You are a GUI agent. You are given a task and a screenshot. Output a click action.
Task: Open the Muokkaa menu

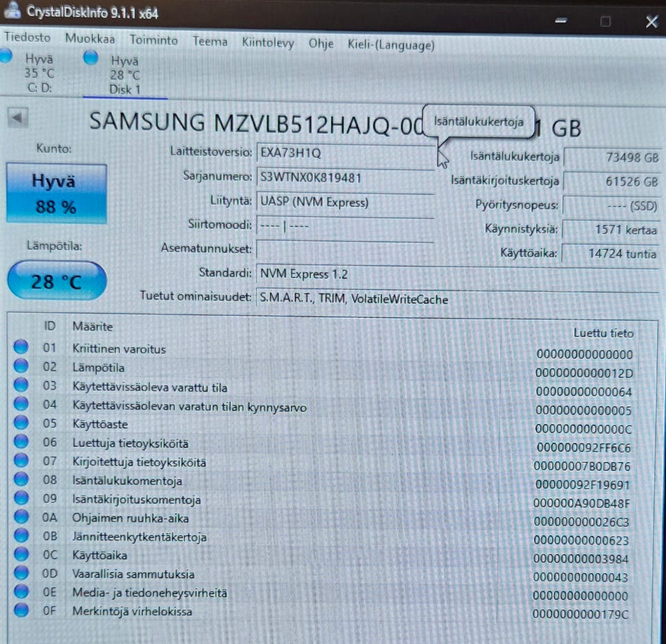[x=90, y=39]
